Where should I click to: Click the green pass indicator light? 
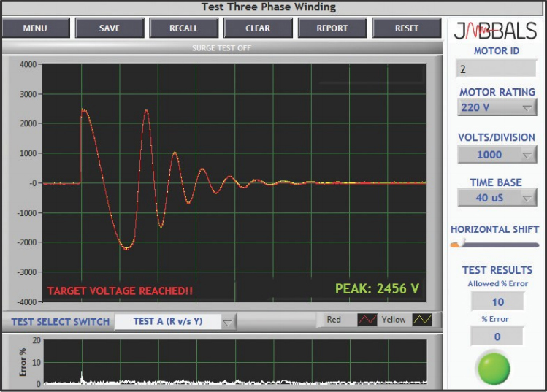pyautogui.click(x=494, y=367)
